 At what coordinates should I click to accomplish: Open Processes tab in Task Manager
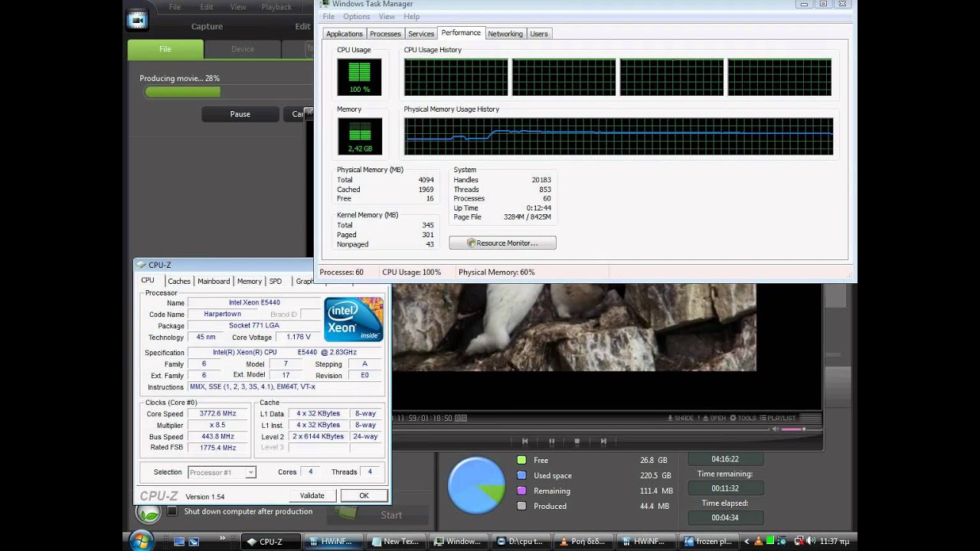click(x=385, y=34)
